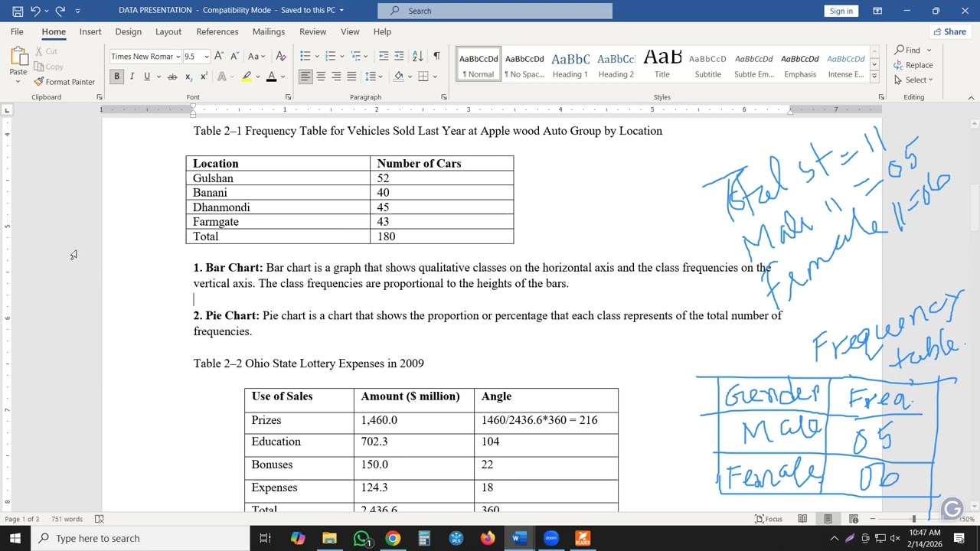Justify paragraph text alignment
The image size is (980, 551).
click(x=351, y=77)
